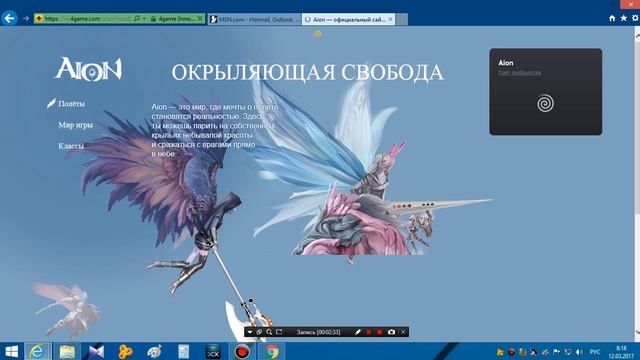The height and width of the screenshot is (360, 640).
Task: Open the notepad document taskbar icon
Action: (184, 351)
